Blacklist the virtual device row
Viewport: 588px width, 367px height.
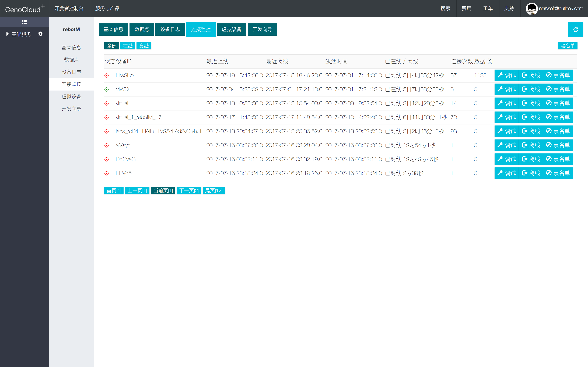coord(558,103)
